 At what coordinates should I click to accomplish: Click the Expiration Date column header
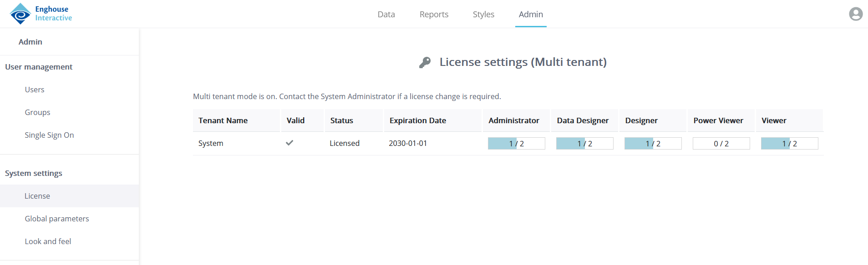point(417,120)
